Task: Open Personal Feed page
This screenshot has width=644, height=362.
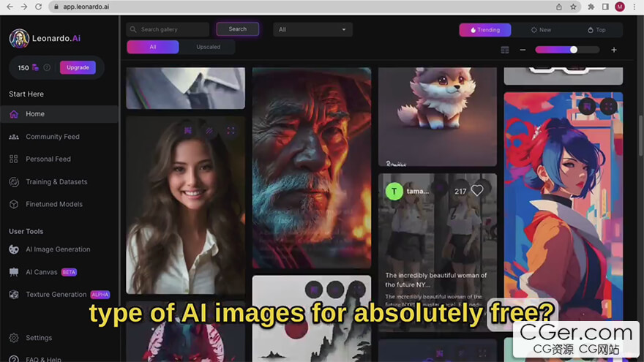Action: 48,159
